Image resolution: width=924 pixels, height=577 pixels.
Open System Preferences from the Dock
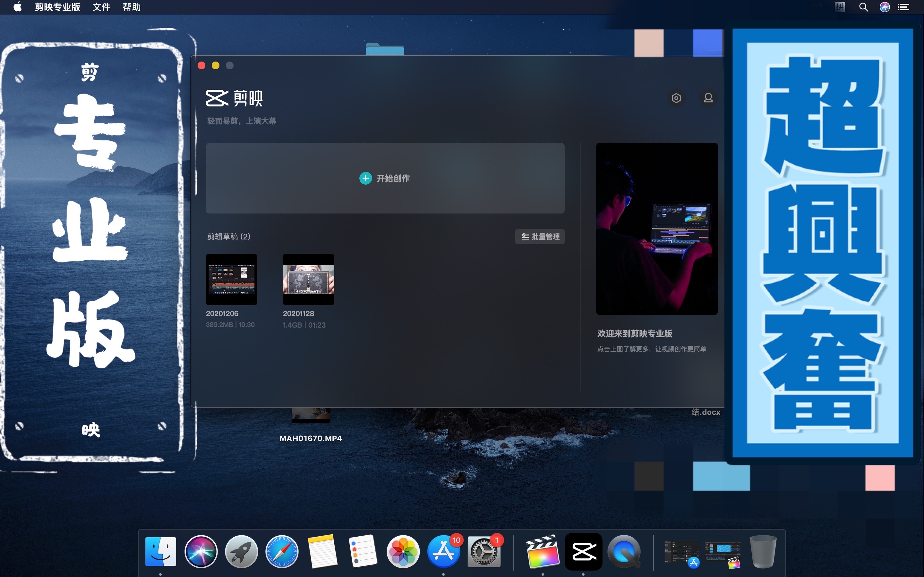tap(483, 552)
